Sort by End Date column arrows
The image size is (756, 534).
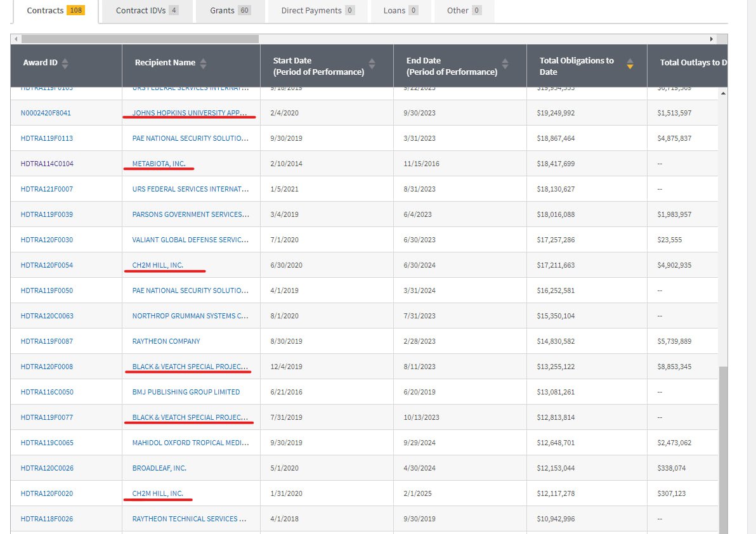(x=505, y=63)
